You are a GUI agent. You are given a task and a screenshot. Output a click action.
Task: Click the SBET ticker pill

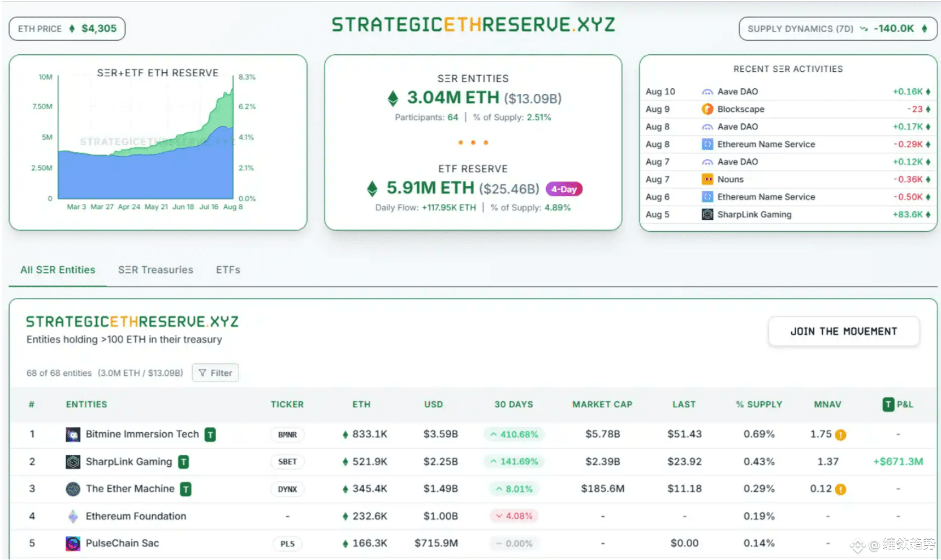click(287, 462)
